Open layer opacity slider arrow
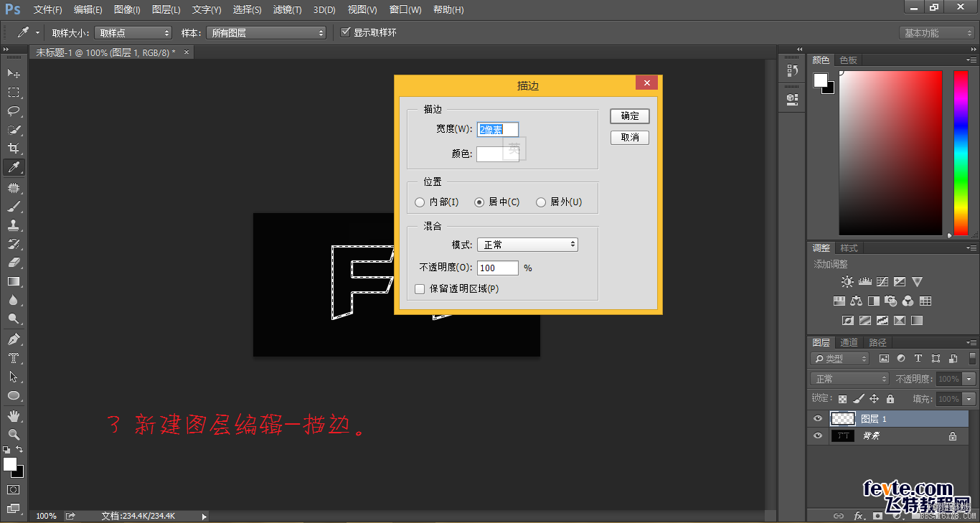This screenshot has width=980, height=523. coord(969,379)
